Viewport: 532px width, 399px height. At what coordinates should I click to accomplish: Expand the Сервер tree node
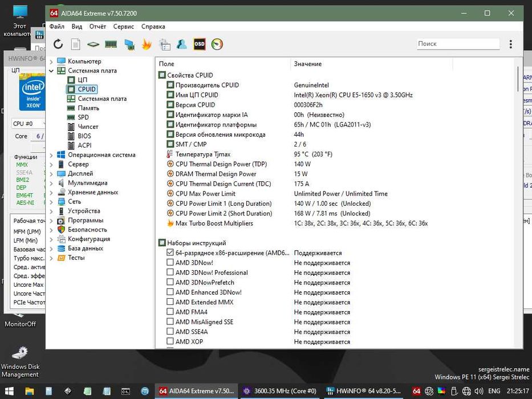point(51,164)
